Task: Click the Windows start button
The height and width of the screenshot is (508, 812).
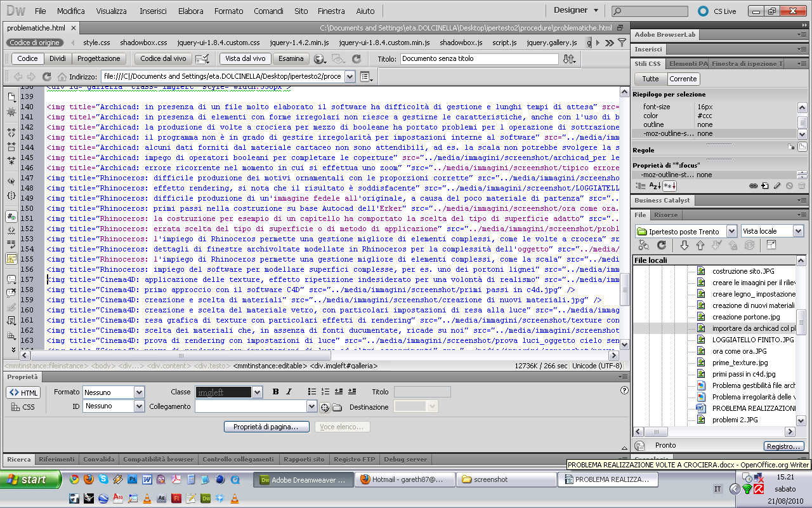Action: pyautogui.click(x=30, y=479)
